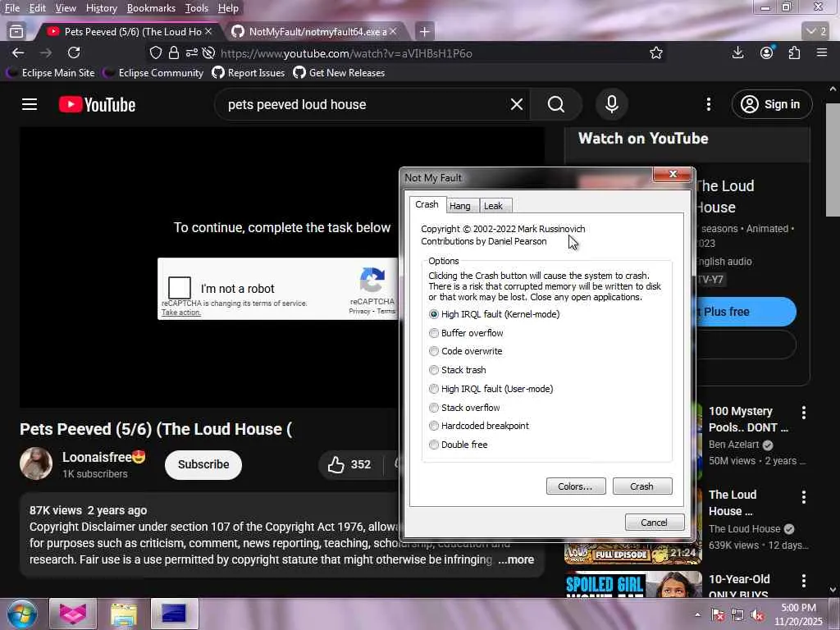This screenshot has height=630, width=840.
Task: Select Stack overflow option
Action: pos(433,407)
